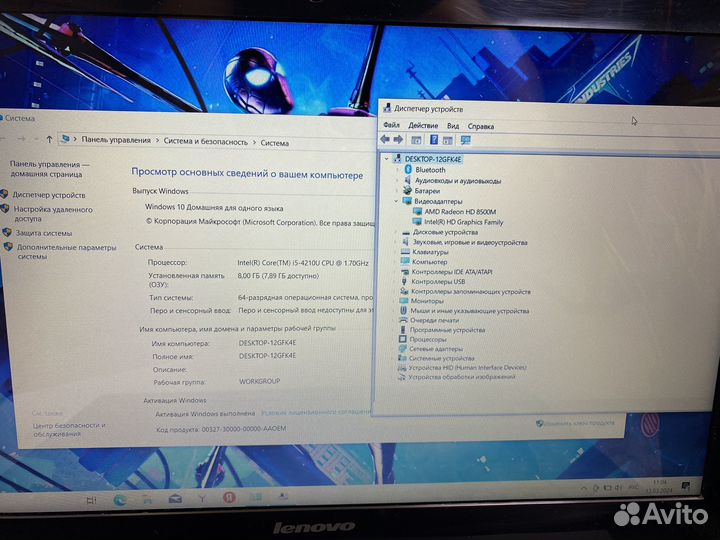Click Панель управления — домашняя страница link
The image size is (720, 540).
[x=49, y=169]
